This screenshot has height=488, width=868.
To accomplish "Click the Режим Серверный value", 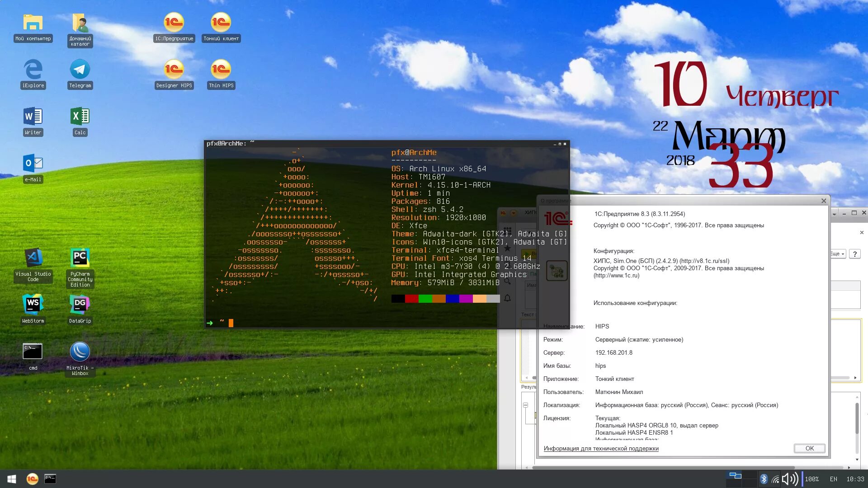I will (x=639, y=340).
